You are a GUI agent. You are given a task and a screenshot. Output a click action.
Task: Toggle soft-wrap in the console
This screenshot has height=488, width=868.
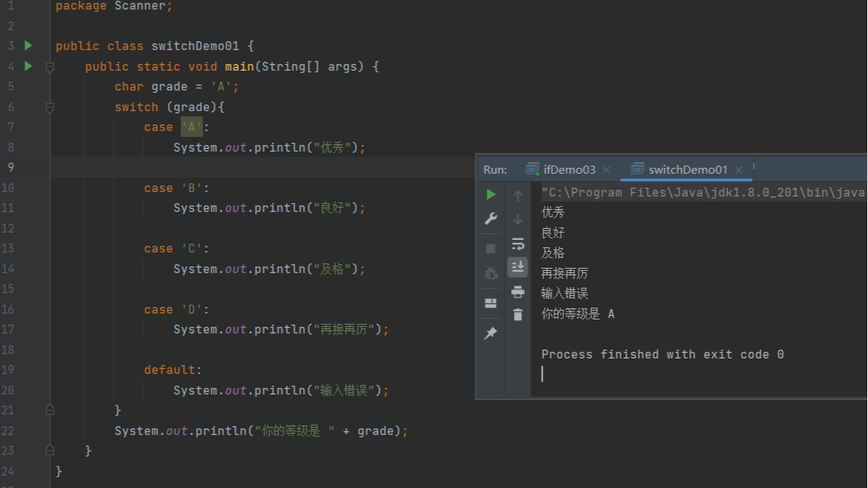pyautogui.click(x=518, y=244)
